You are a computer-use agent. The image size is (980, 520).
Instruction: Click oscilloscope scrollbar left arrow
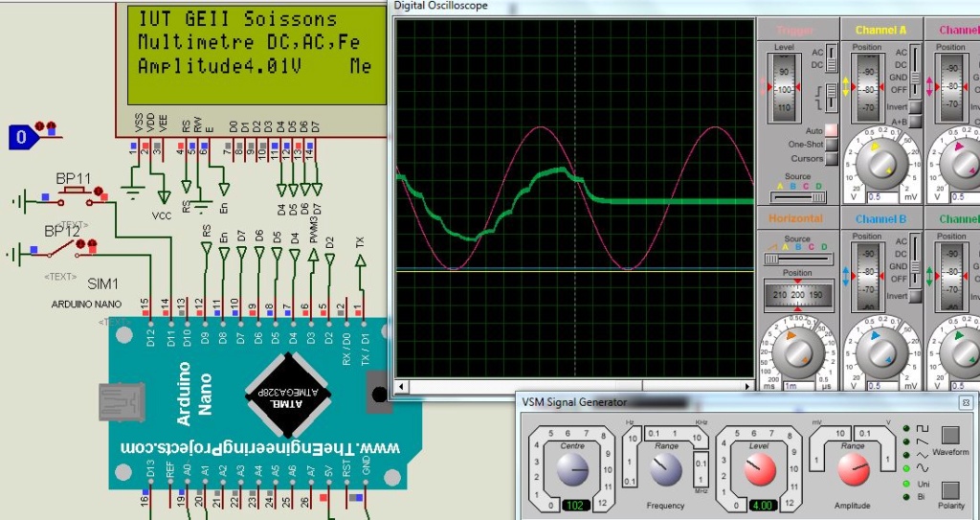pyautogui.click(x=401, y=386)
